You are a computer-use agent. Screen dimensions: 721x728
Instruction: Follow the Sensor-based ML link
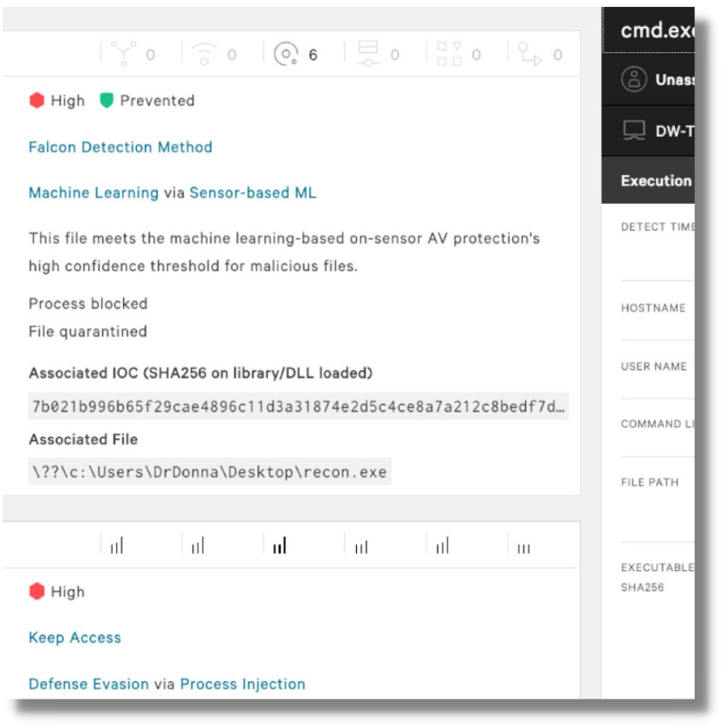pos(253,192)
